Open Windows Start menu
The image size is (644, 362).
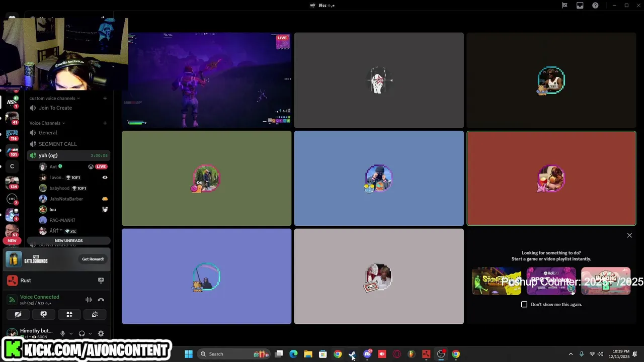(x=189, y=354)
